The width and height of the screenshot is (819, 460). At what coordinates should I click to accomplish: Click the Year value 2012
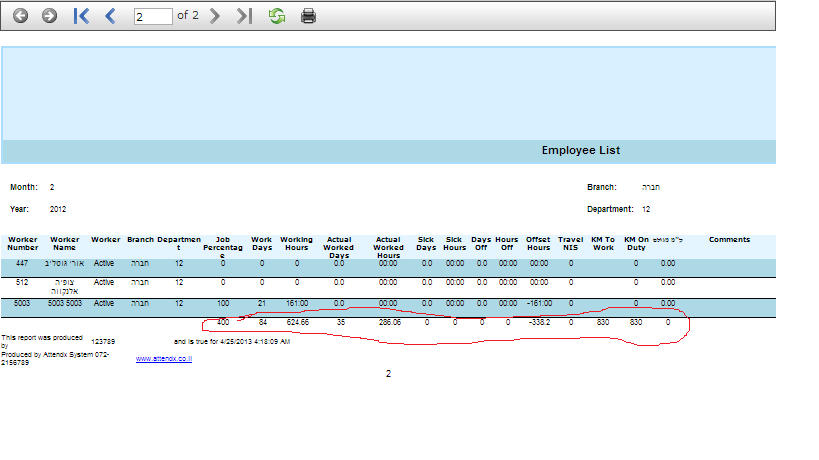58,209
